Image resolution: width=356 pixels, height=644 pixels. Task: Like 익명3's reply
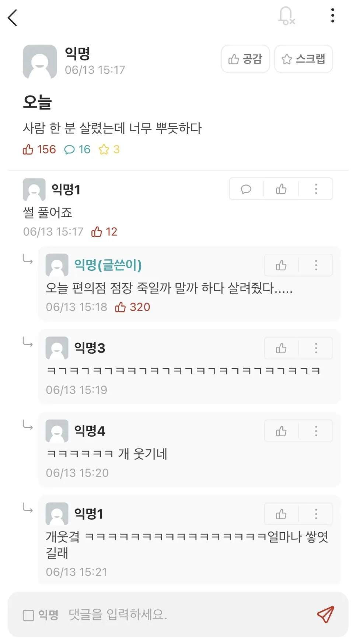281,348
